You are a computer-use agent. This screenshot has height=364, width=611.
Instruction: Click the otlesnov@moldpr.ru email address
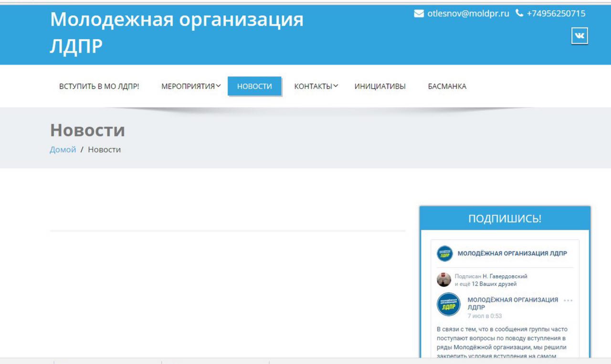tap(468, 13)
